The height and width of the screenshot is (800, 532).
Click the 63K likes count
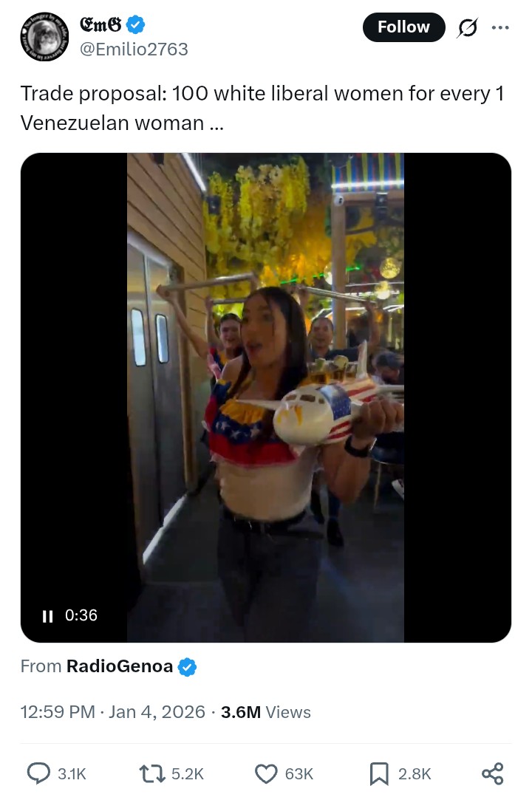click(x=299, y=774)
